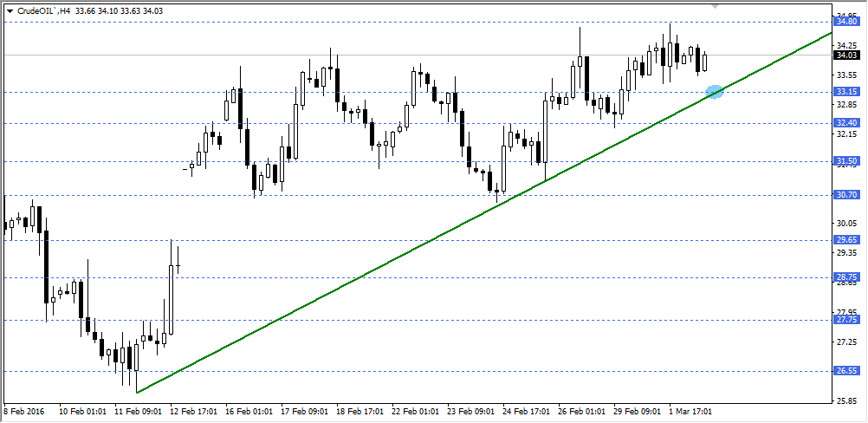Select the 33.15 horizontal level label

pos(845,91)
